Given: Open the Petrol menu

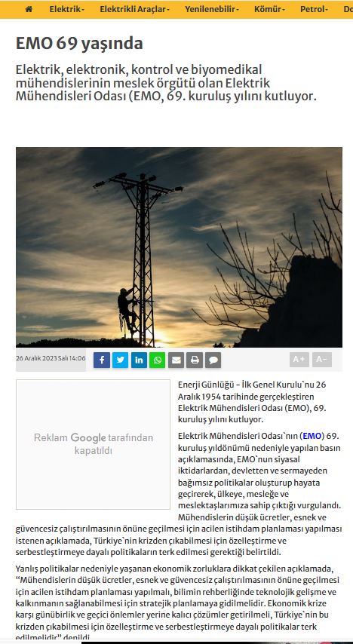Looking at the screenshot, I should point(314,9).
